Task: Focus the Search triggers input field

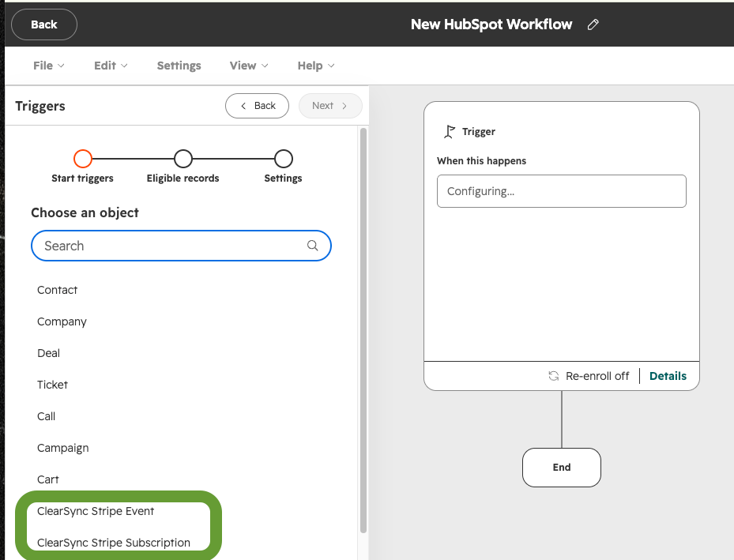Action: click(181, 246)
